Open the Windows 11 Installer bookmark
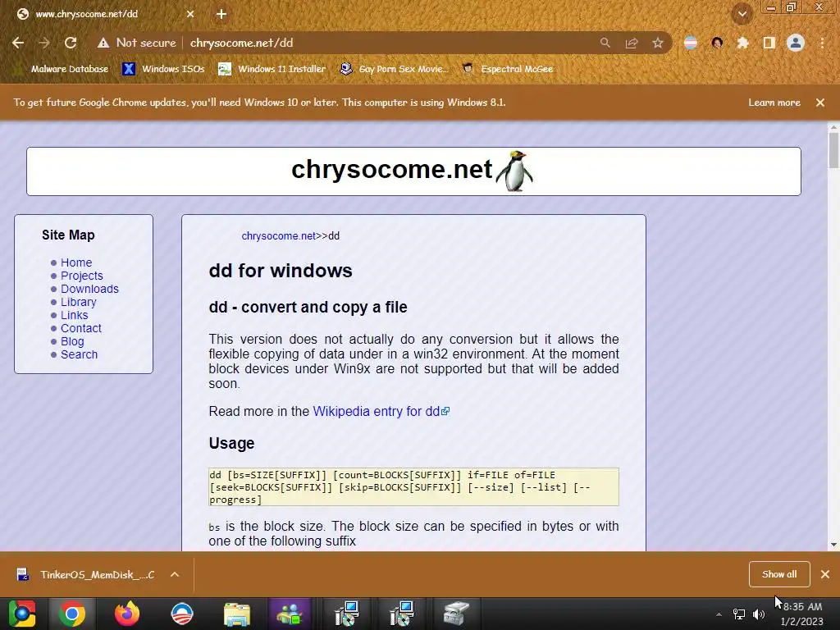 point(272,69)
